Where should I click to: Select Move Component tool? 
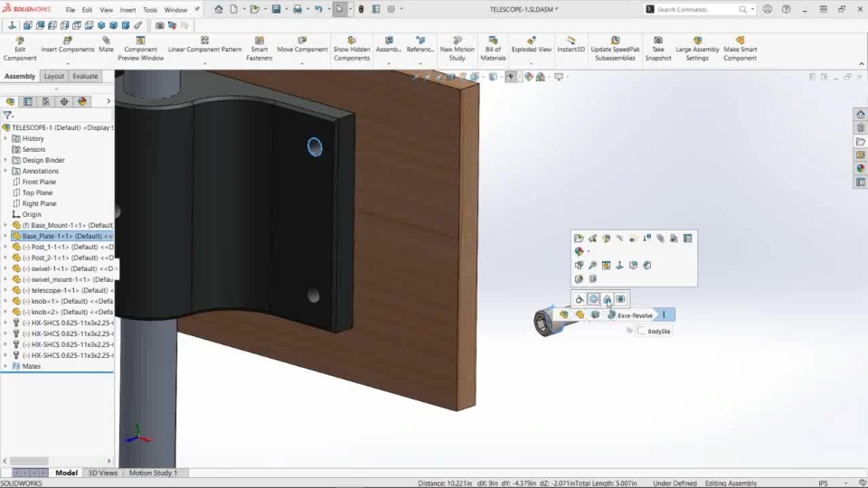[302, 45]
